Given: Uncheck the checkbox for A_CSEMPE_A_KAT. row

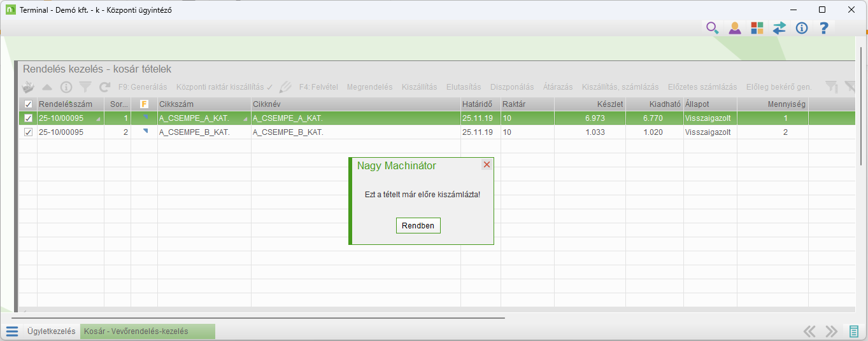Looking at the screenshot, I should pyautogui.click(x=28, y=118).
